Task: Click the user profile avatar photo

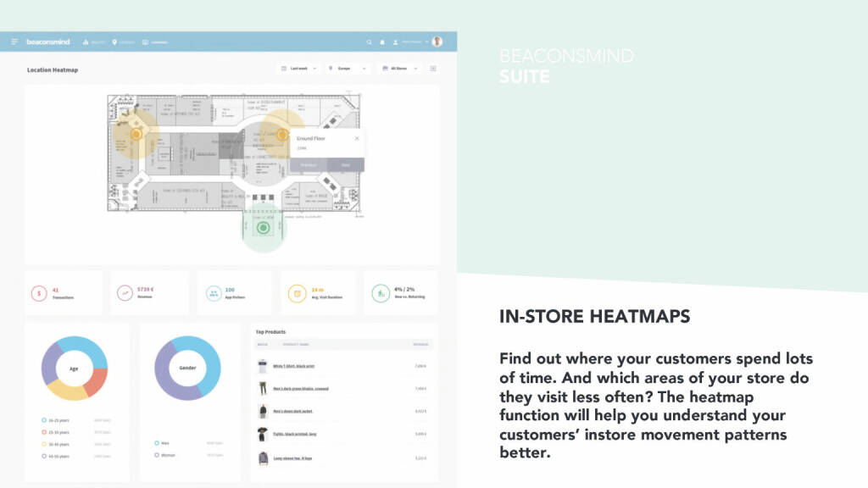Action: coord(437,42)
